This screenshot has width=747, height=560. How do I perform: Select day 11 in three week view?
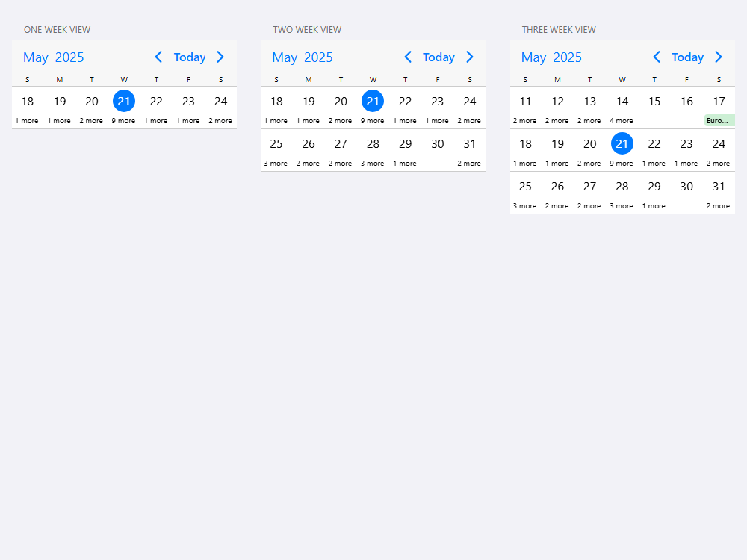(x=525, y=101)
